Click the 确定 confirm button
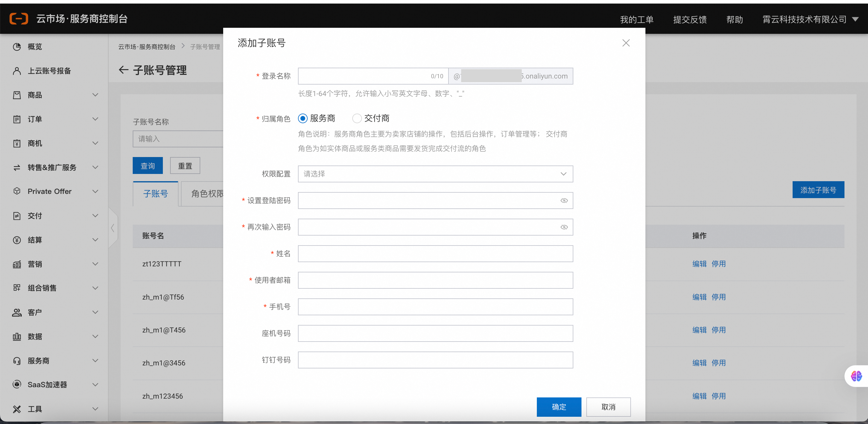This screenshot has width=868, height=424. click(559, 407)
